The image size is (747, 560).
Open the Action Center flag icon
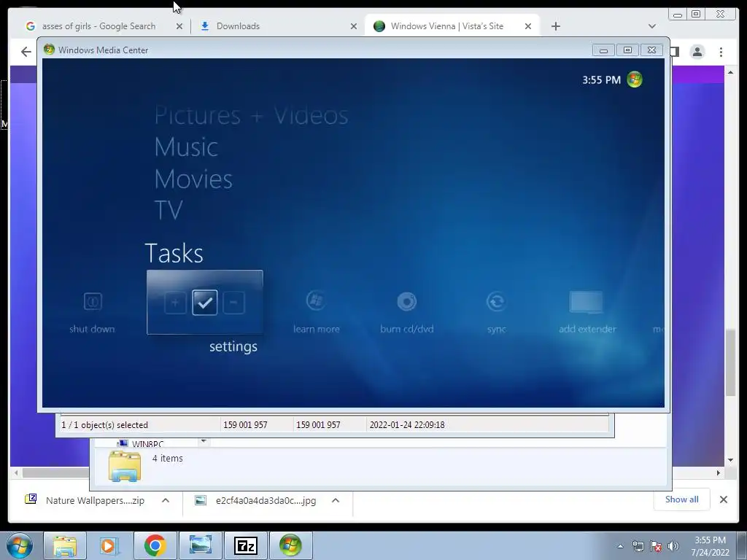656,546
